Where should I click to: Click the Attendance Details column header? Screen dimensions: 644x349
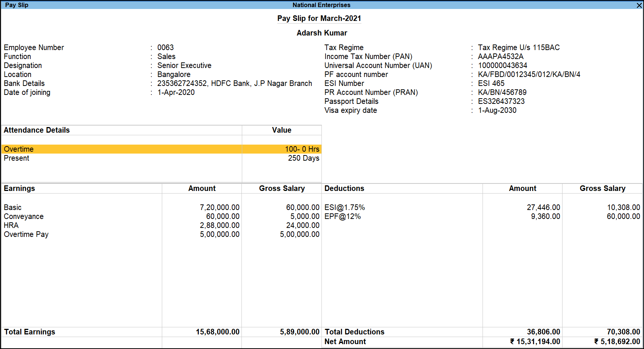pyautogui.click(x=37, y=130)
